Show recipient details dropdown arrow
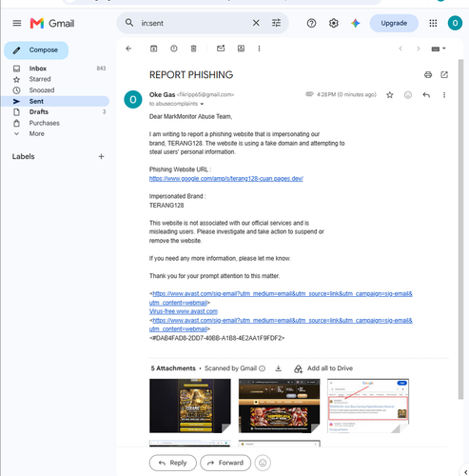This screenshot has height=476, width=469. pyautogui.click(x=202, y=104)
